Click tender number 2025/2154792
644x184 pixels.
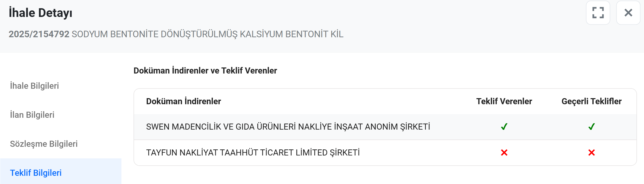point(39,34)
